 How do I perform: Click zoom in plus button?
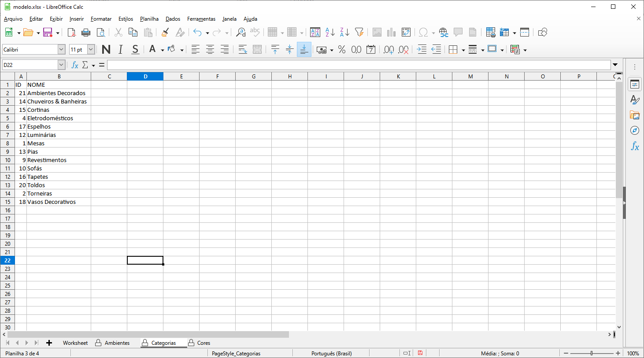coord(618,353)
